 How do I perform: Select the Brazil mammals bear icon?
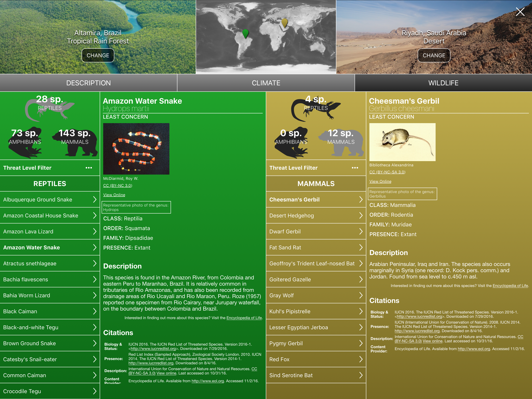pyautogui.click(x=75, y=143)
